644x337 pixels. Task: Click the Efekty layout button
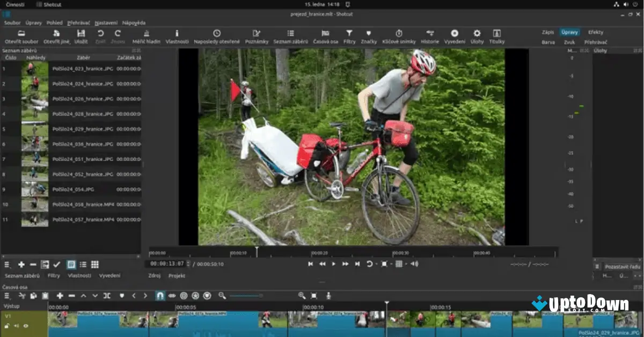(x=595, y=32)
